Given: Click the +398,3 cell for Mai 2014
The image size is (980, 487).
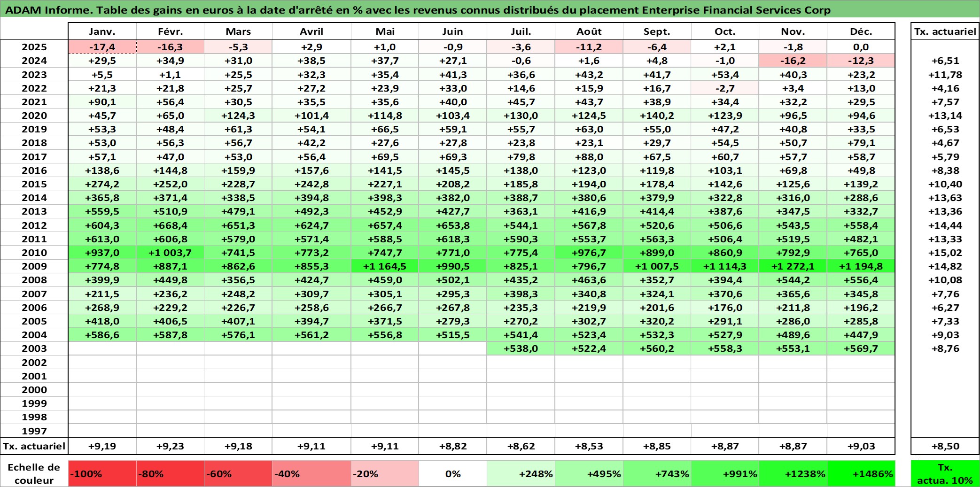Looking at the screenshot, I should point(385,198).
